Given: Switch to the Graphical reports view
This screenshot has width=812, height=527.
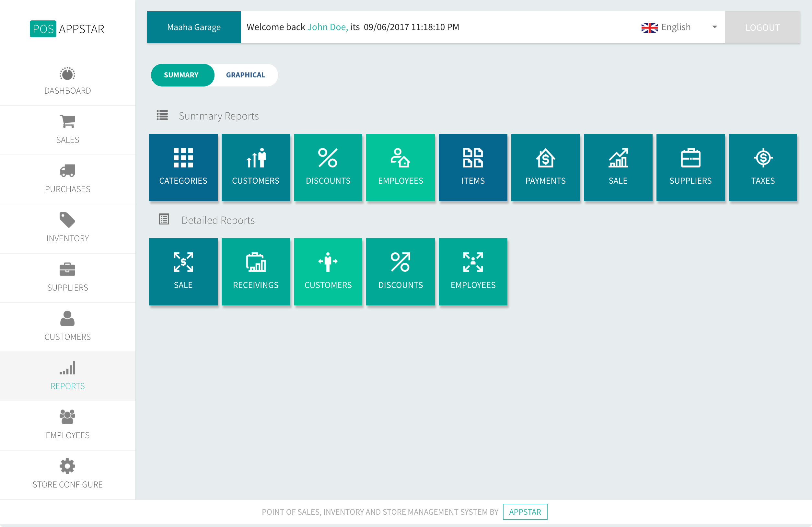Looking at the screenshot, I should coord(245,75).
